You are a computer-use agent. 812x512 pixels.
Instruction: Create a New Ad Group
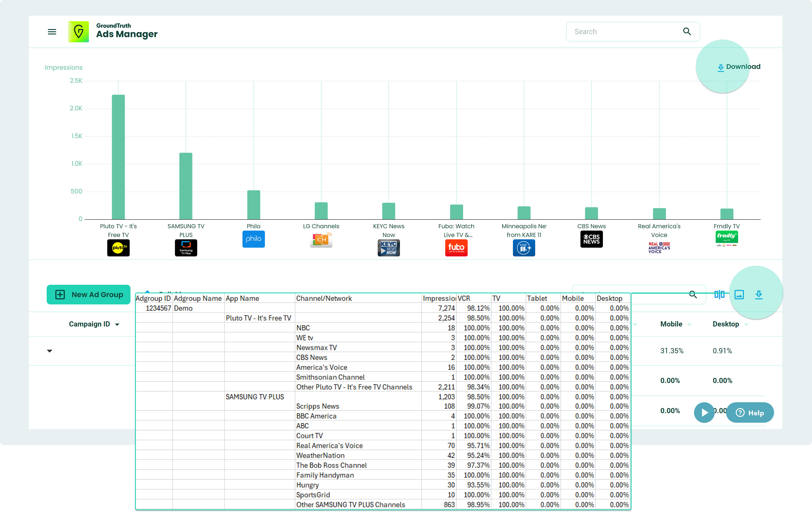[x=88, y=294]
